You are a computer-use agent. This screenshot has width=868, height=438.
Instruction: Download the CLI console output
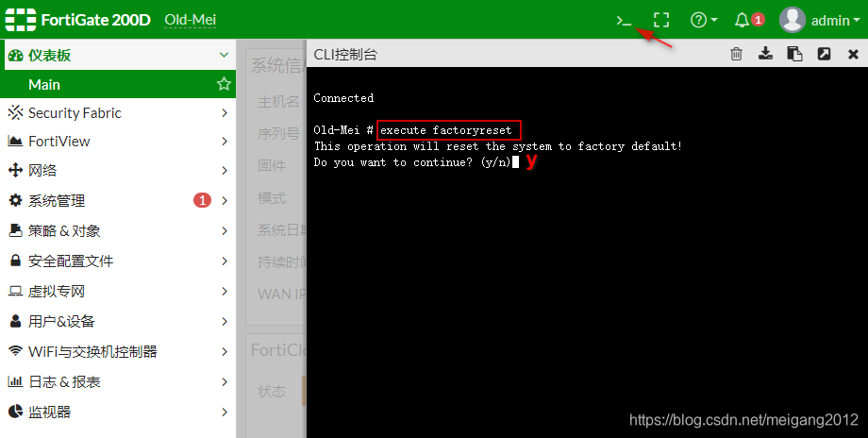(765, 54)
